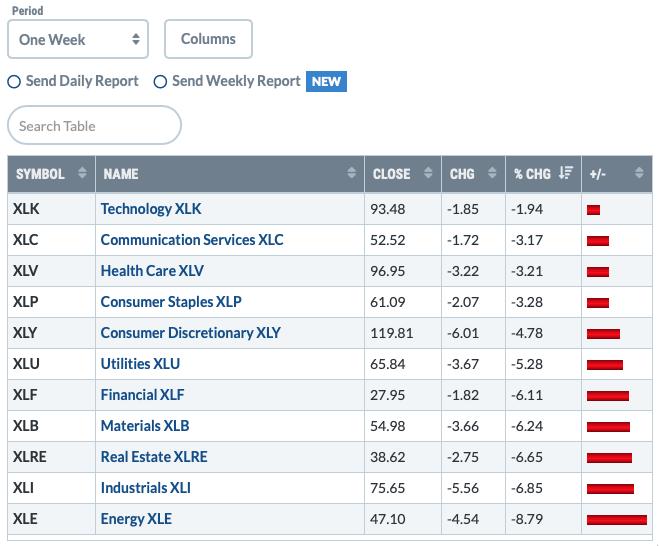659x546 pixels.
Task: Click the Technology XLK red bar
Action: click(x=593, y=210)
